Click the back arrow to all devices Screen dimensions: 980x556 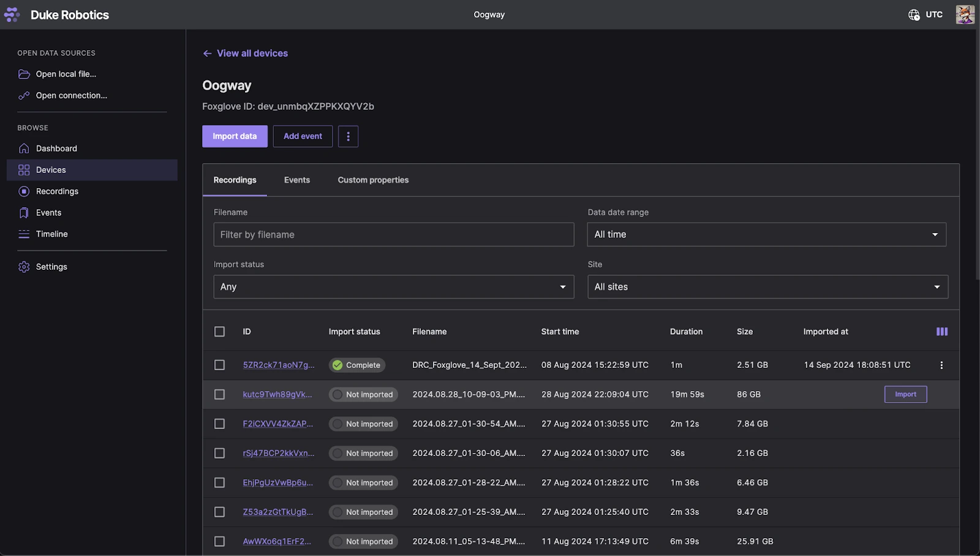pyautogui.click(x=208, y=54)
